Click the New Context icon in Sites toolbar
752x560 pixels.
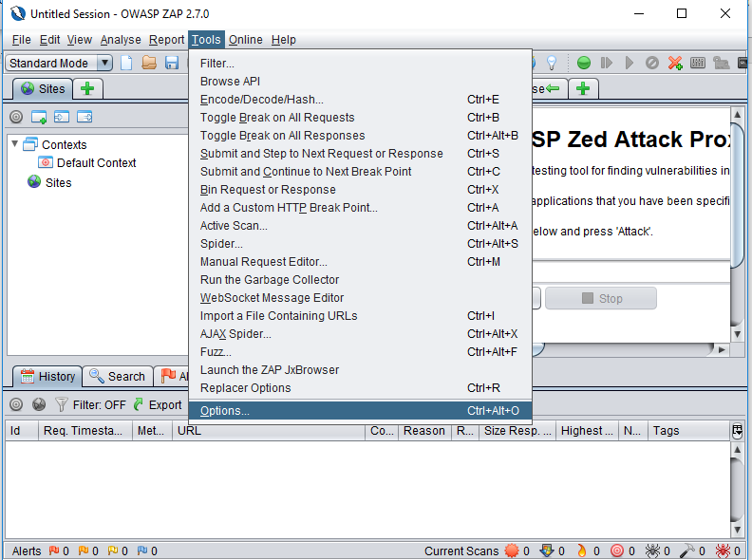(39, 117)
